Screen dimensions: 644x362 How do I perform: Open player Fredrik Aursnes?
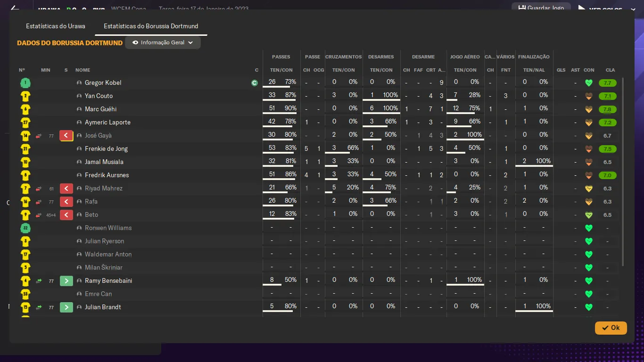pos(107,175)
